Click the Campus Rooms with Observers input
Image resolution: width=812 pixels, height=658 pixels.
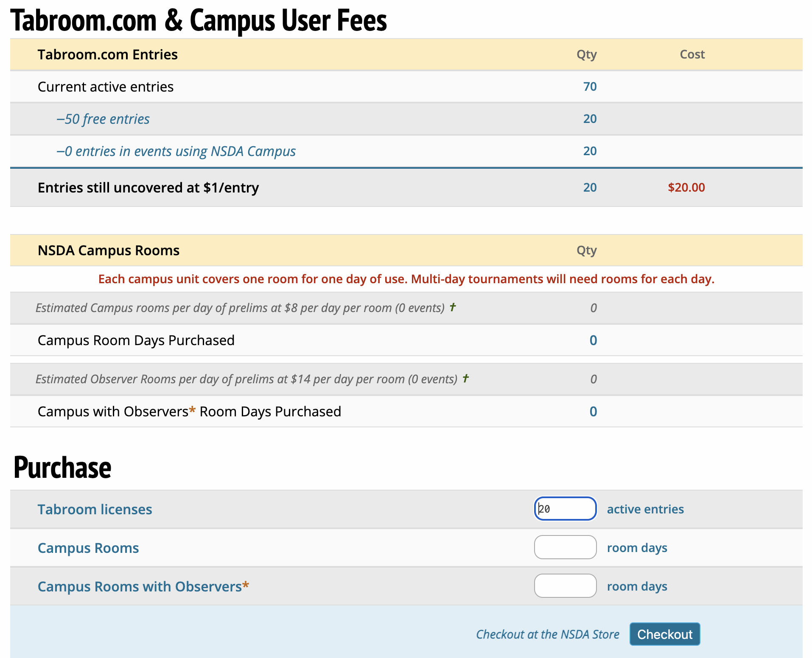pos(565,586)
